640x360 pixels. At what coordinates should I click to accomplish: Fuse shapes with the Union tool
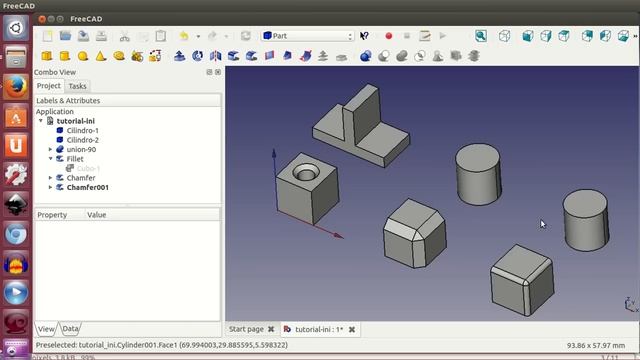point(402,56)
